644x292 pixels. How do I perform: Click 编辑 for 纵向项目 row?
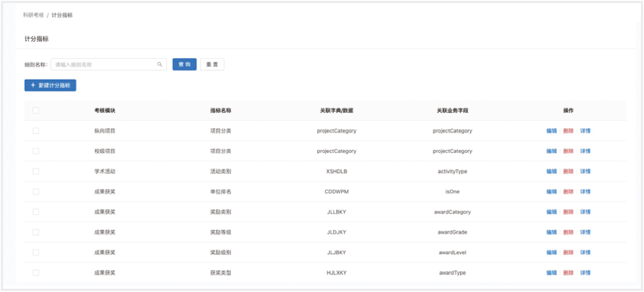pyautogui.click(x=551, y=131)
